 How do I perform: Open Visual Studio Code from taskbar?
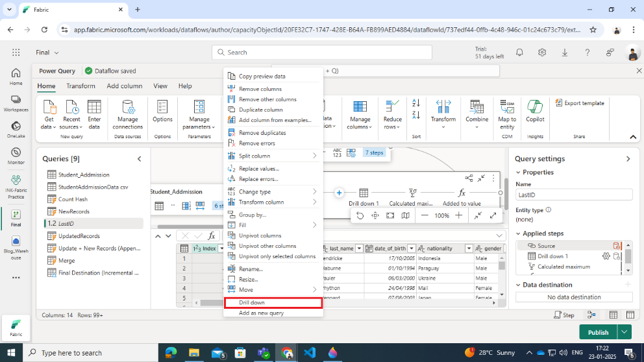pos(310,352)
